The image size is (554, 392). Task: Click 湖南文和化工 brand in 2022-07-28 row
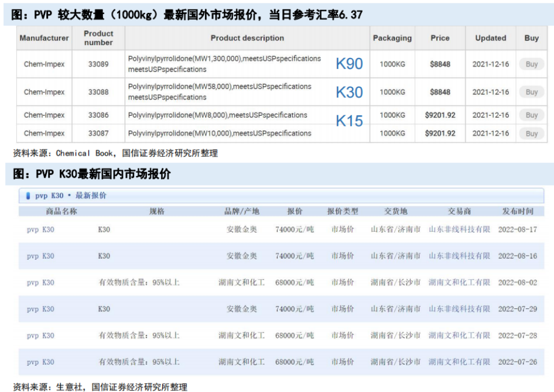[x=242, y=335]
